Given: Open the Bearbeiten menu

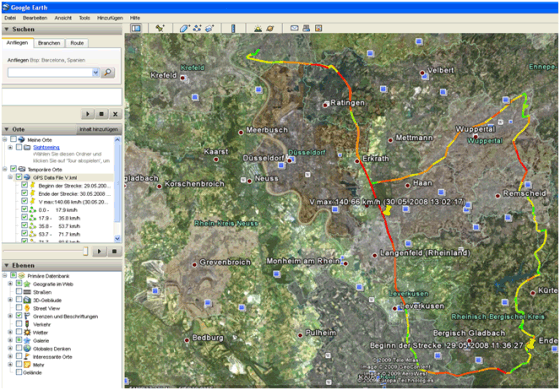Looking at the screenshot, I should [35, 18].
